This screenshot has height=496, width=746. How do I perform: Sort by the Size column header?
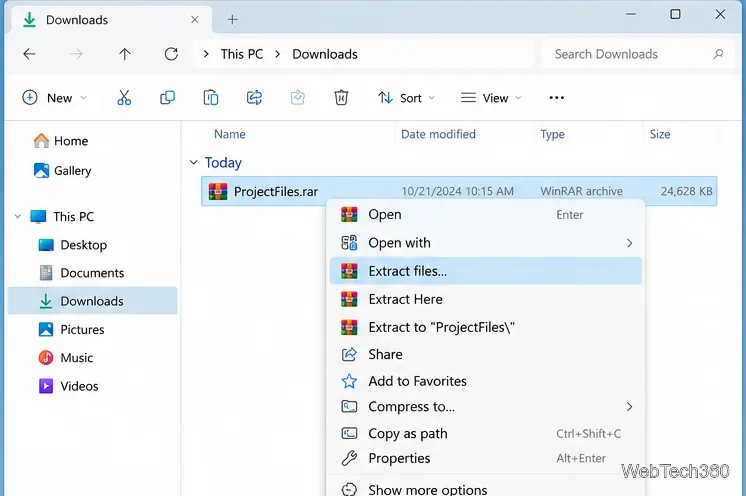(x=660, y=134)
